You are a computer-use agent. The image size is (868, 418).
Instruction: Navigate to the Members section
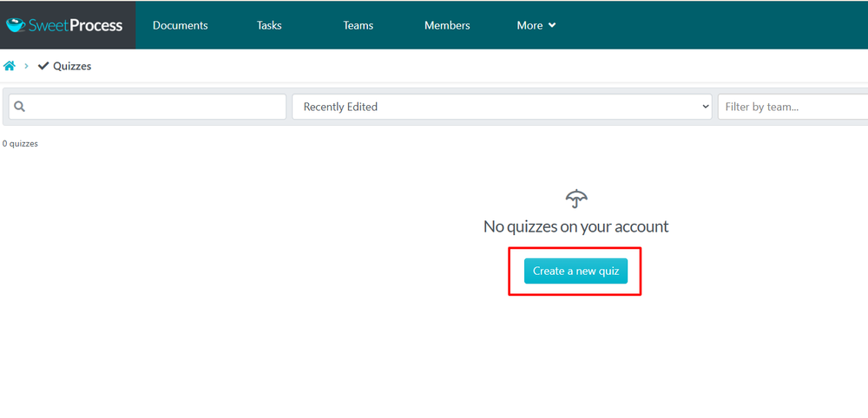coord(447,25)
